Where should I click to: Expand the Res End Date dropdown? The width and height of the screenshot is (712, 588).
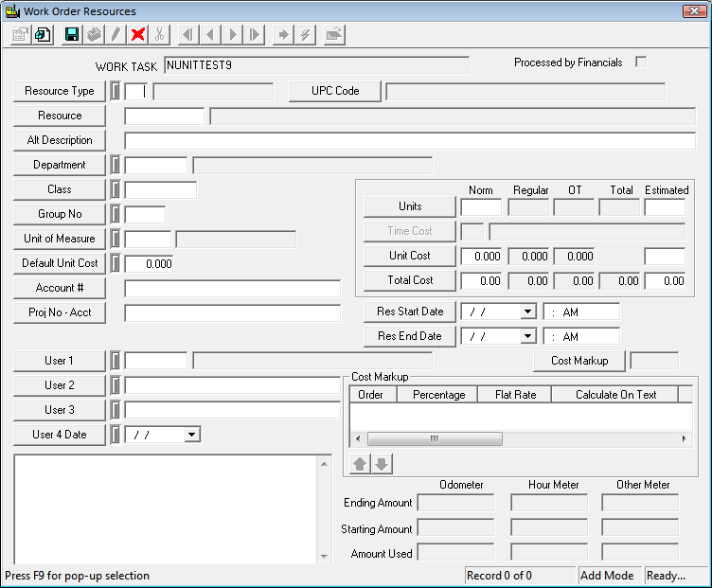pos(527,336)
